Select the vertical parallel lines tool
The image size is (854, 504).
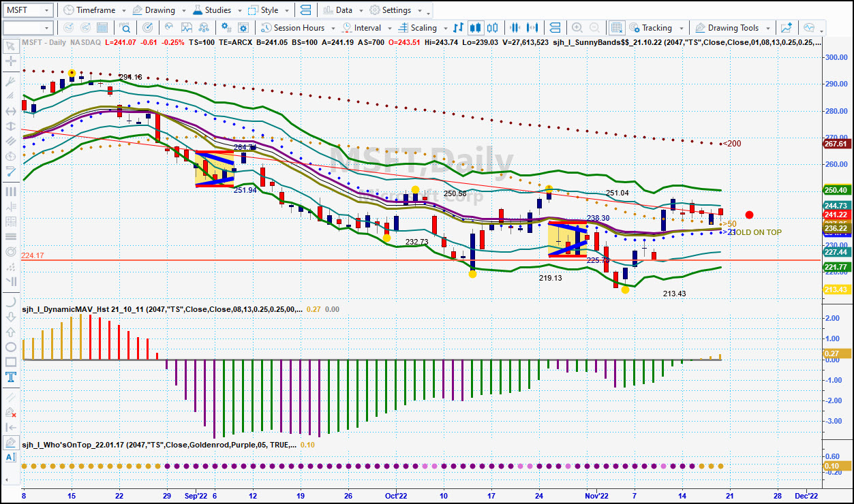(10, 191)
